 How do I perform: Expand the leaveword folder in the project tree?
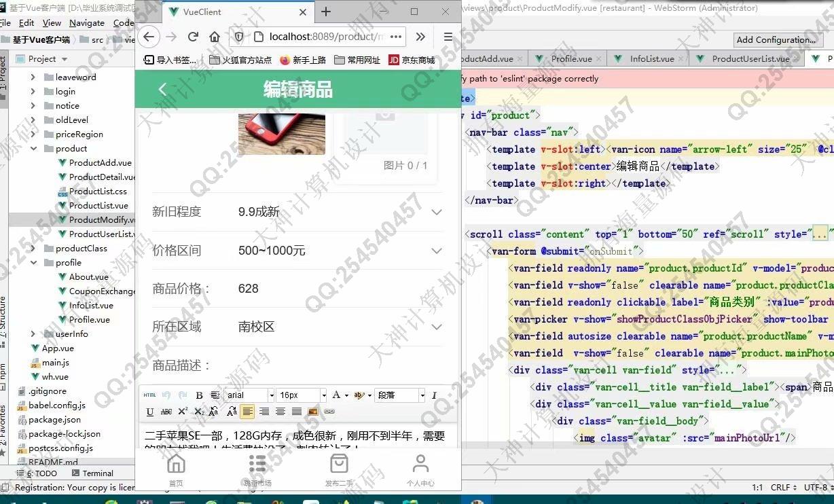tap(33, 77)
